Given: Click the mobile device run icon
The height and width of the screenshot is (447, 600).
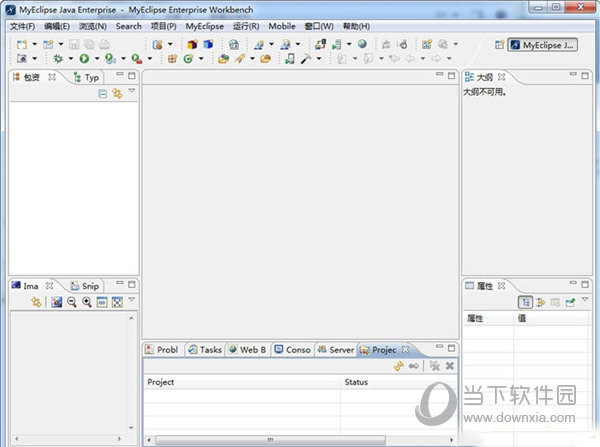Looking at the screenshot, I should 290,59.
